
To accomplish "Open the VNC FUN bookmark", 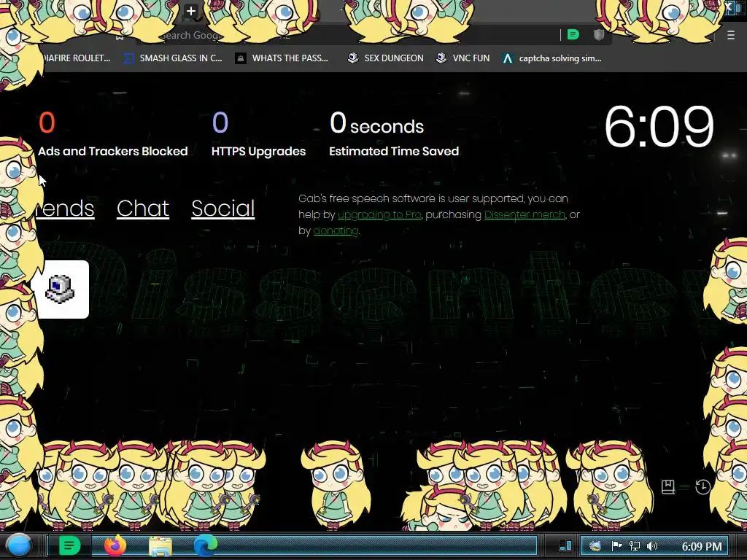I will (462, 58).
